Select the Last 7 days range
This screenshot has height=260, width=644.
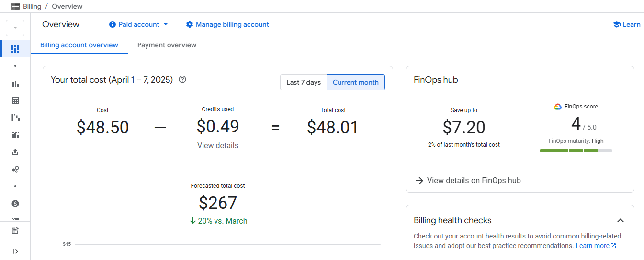coord(303,82)
